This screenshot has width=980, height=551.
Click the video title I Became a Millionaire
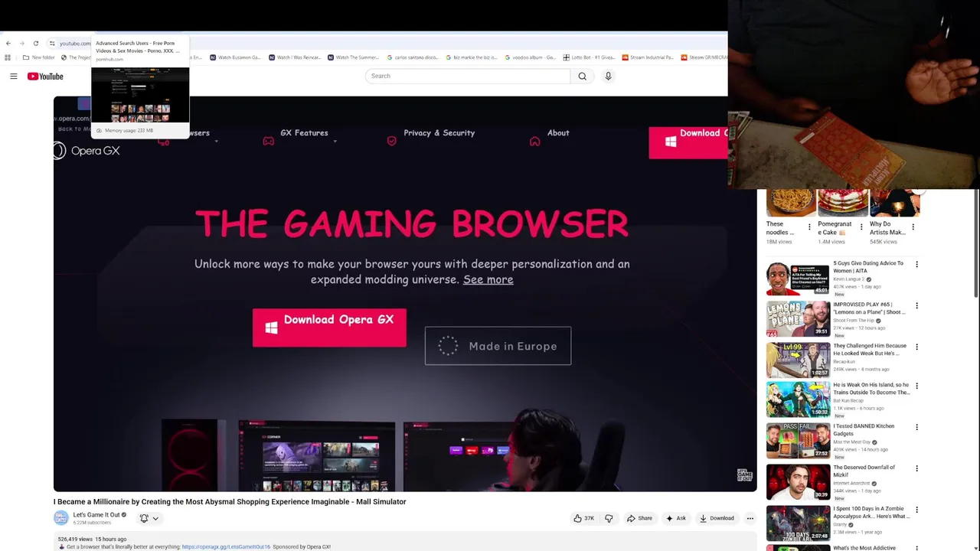pyautogui.click(x=230, y=502)
